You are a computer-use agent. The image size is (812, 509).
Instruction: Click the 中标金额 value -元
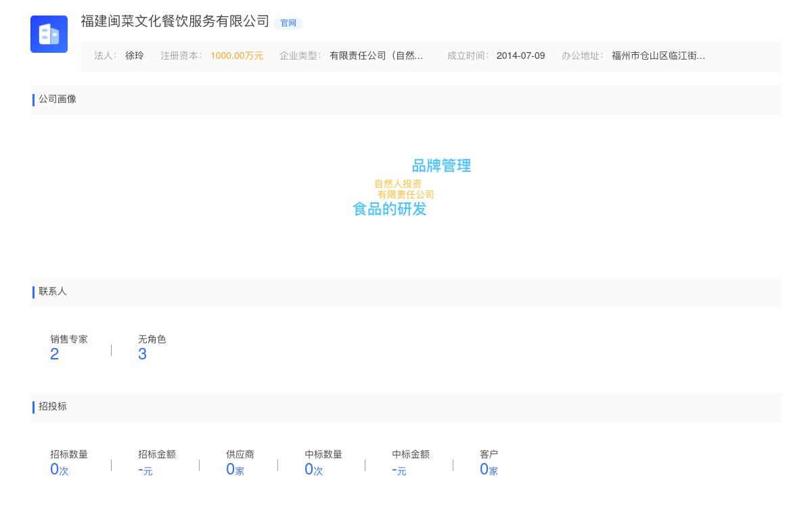click(399, 470)
